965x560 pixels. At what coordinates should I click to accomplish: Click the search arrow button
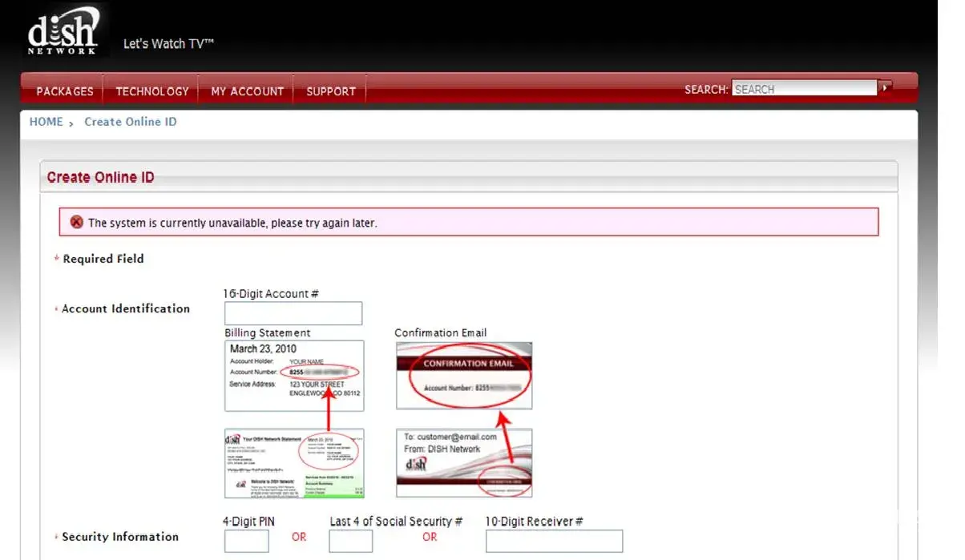pos(885,88)
